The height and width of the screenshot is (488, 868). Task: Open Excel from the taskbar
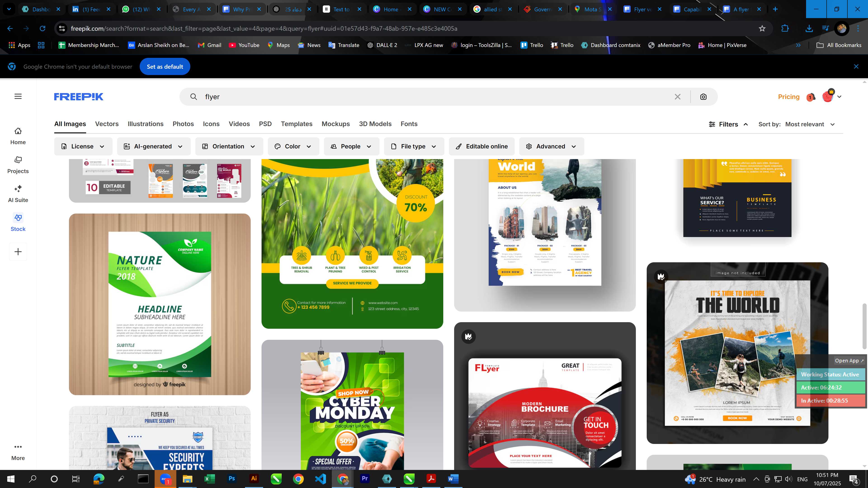coord(209,479)
